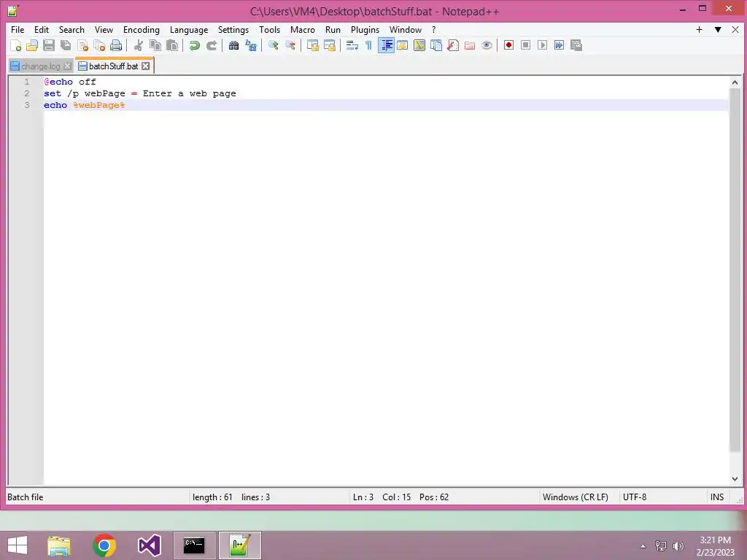747x560 pixels.
Task: Open the Edit menu
Action: (42, 29)
